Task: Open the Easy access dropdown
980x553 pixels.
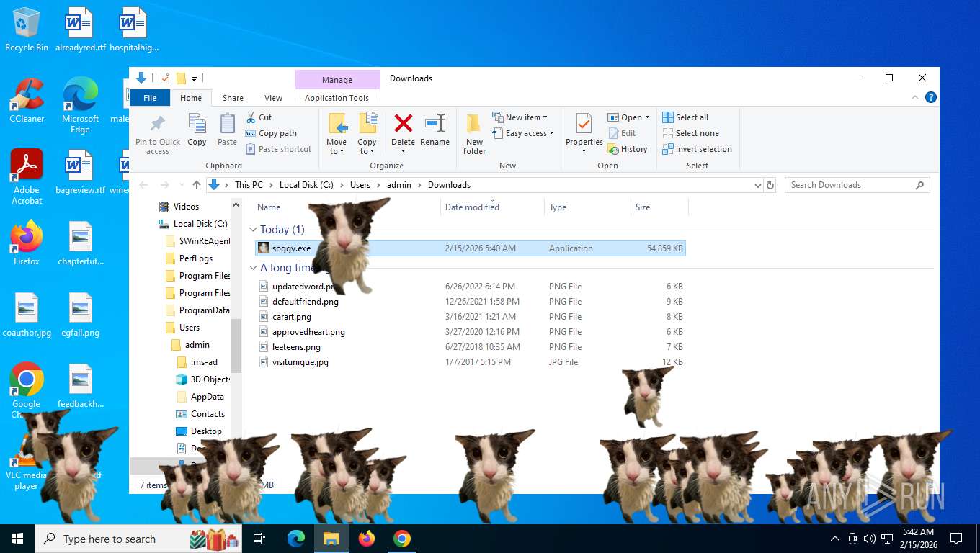Action: coord(523,133)
